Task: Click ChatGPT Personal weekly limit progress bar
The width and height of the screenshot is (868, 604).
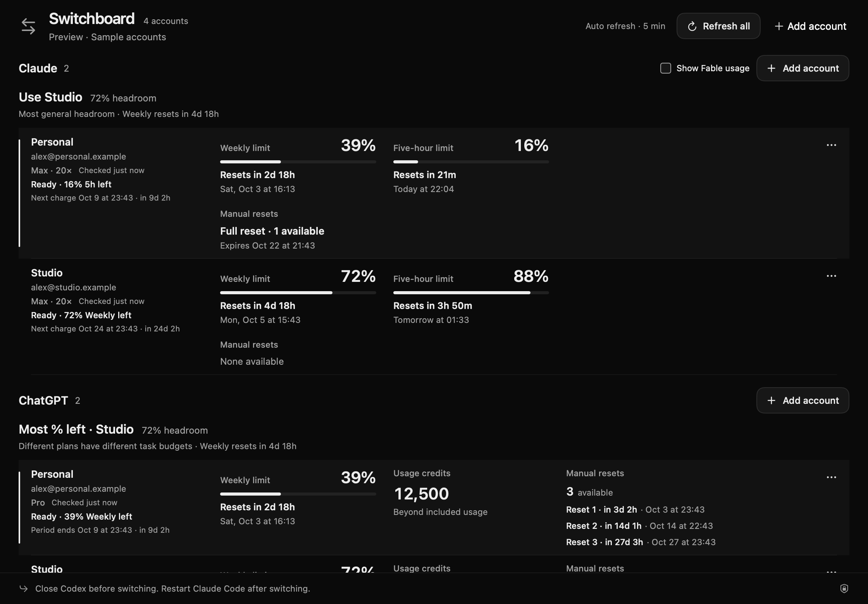Action: pos(298,494)
